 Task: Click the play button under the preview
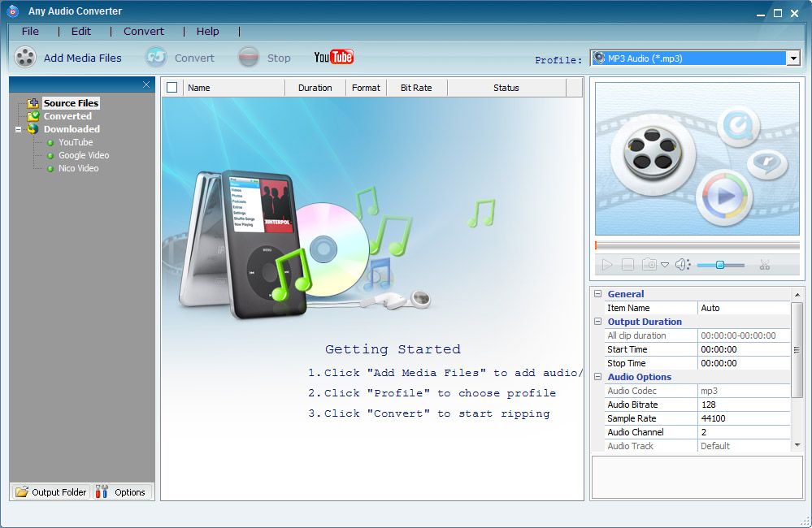coord(607,265)
